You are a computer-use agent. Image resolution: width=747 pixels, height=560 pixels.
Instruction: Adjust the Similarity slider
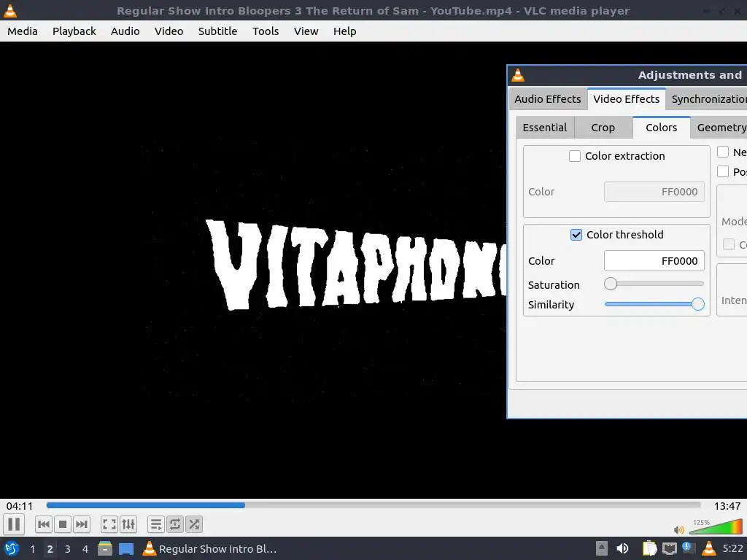654,304
